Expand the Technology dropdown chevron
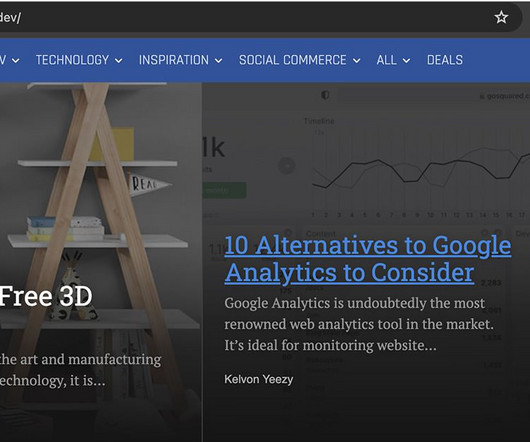This screenshot has height=442, width=530. 119,61
